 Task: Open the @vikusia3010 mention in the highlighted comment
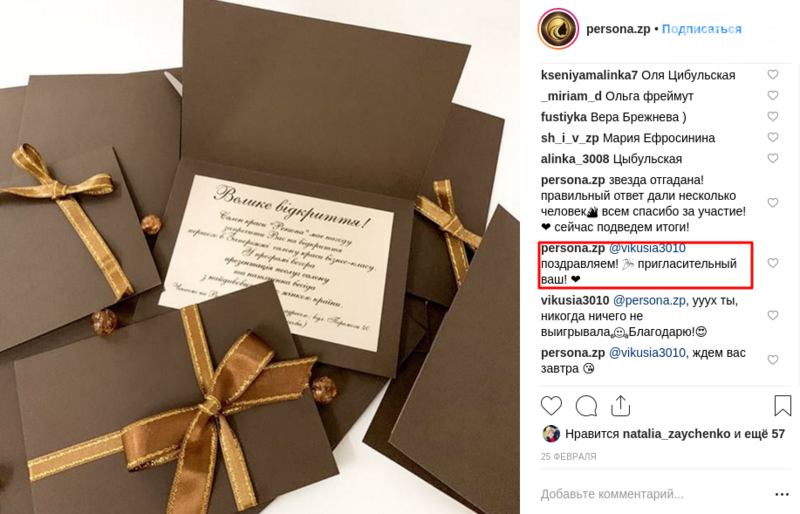[647, 249]
